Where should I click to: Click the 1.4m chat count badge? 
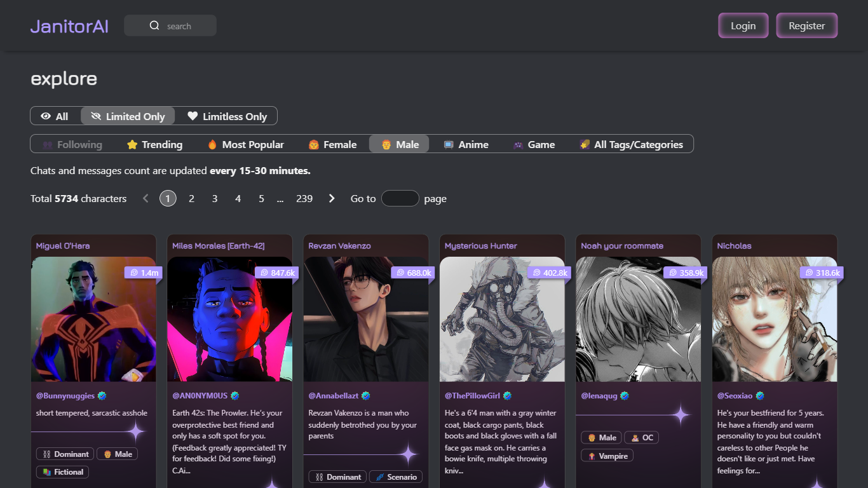pos(144,273)
